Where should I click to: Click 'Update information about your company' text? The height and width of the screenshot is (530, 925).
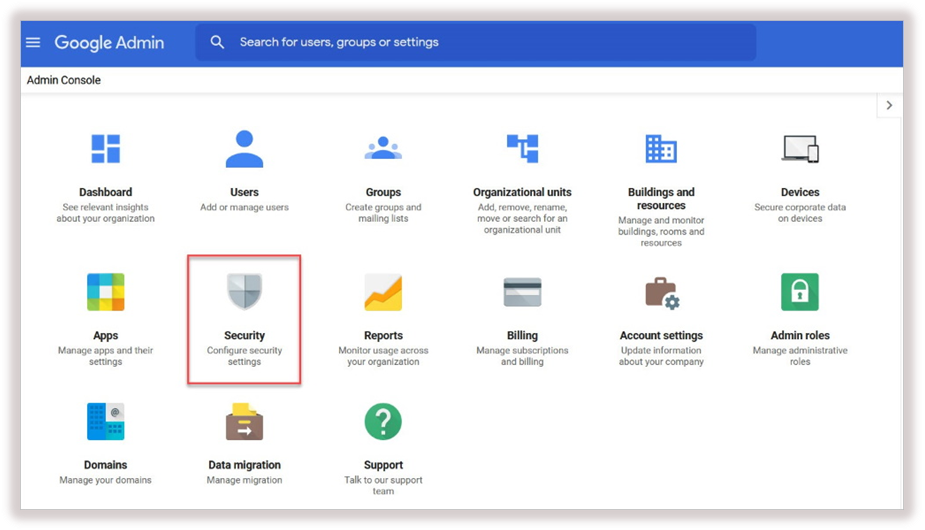point(661,356)
